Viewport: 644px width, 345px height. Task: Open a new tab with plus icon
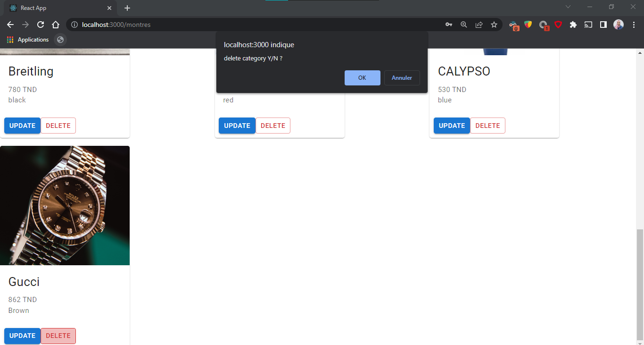[127, 8]
